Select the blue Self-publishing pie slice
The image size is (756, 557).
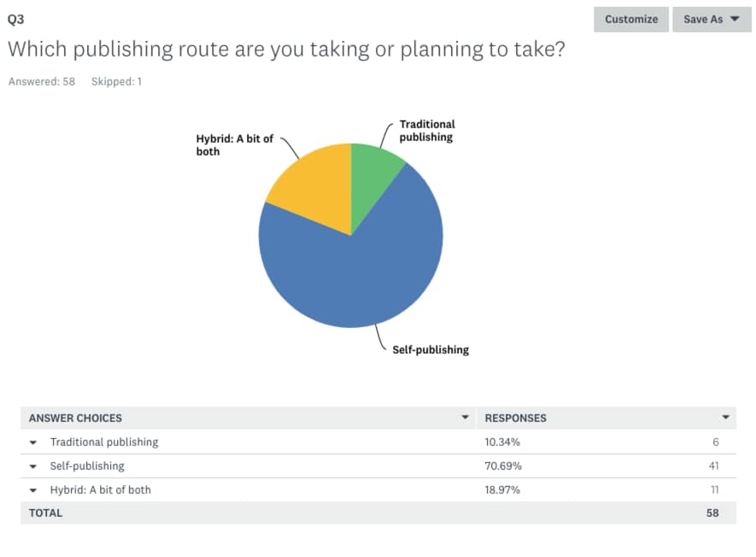click(357, 275)
